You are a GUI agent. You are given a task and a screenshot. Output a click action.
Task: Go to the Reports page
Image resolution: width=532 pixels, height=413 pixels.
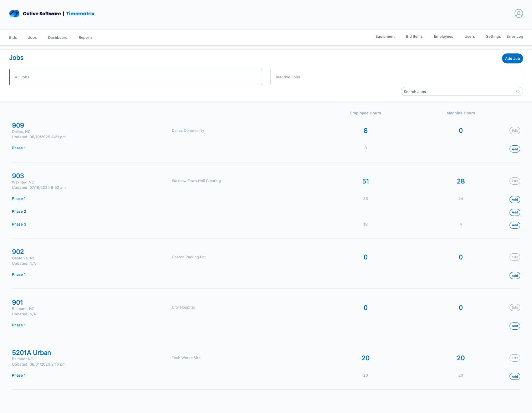(x=86, y=38)
